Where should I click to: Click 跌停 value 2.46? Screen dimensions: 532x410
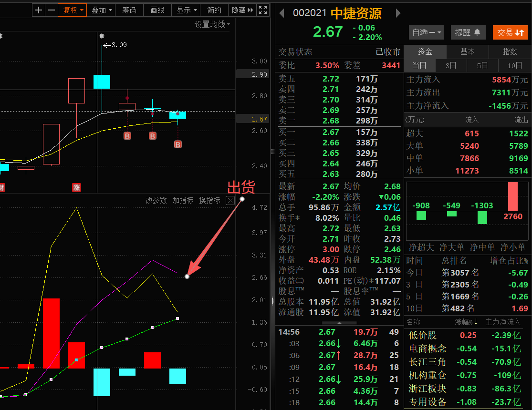392,249
